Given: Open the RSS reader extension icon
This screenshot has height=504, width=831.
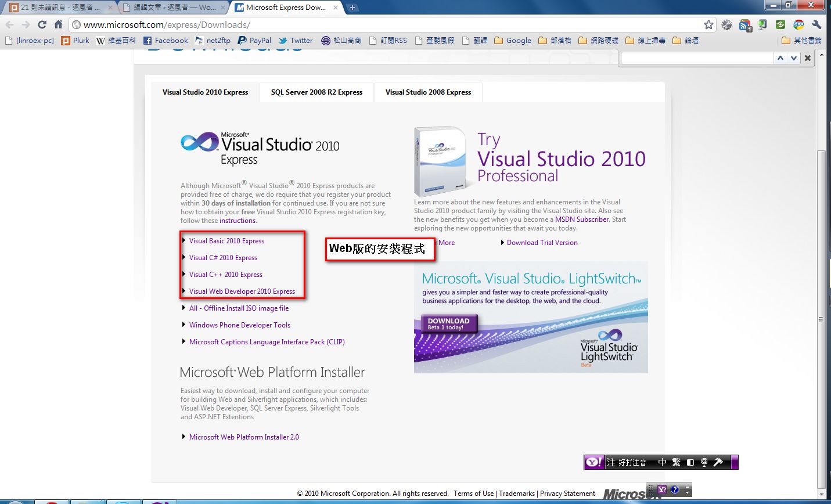Looking at the screenshot, I should tap(745, 24).
